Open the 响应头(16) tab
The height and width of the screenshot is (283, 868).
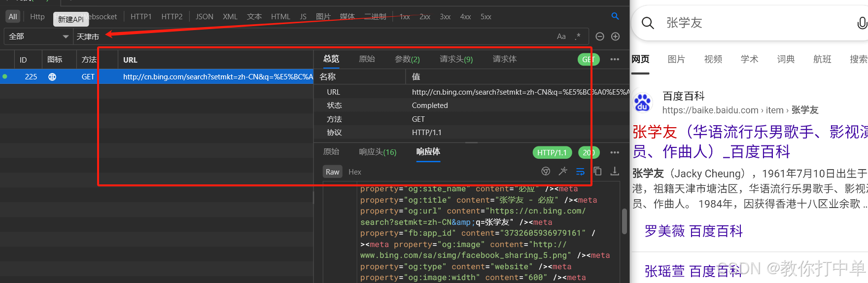click(x=378, y=152)
